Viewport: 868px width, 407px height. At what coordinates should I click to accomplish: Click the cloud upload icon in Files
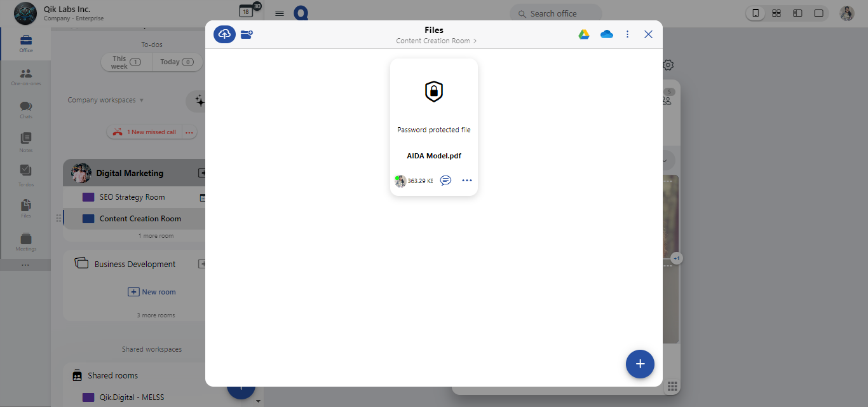coord(224,34)
